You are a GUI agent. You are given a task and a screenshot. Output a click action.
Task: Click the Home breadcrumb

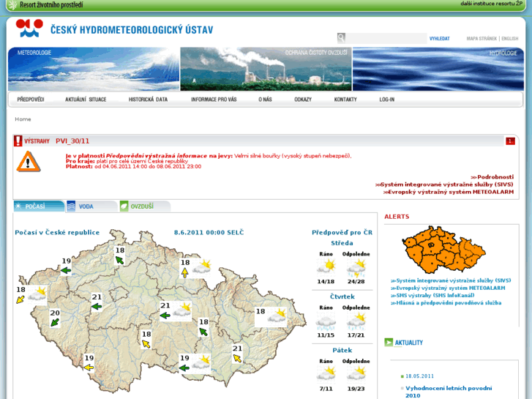tap(23, 119)
